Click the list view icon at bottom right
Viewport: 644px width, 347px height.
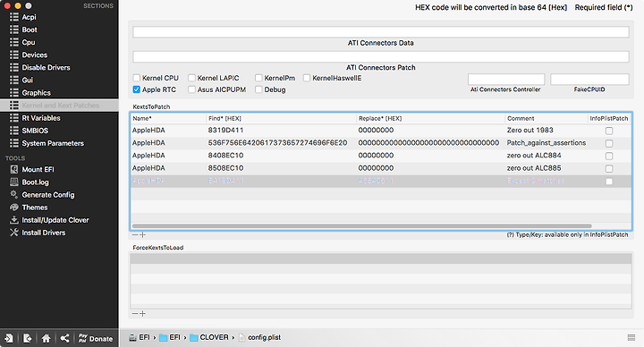(631, 337)
